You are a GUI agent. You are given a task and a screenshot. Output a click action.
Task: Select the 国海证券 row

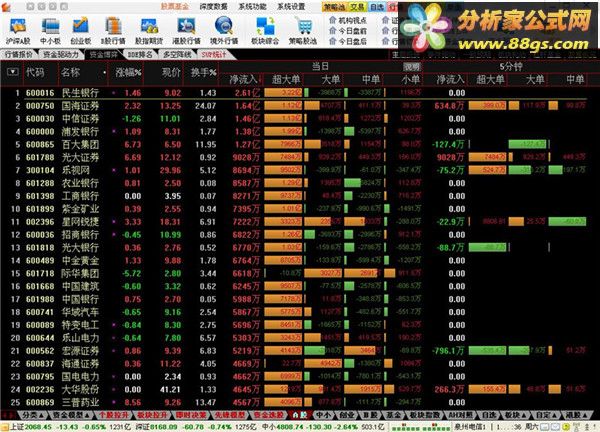(300, 106)
